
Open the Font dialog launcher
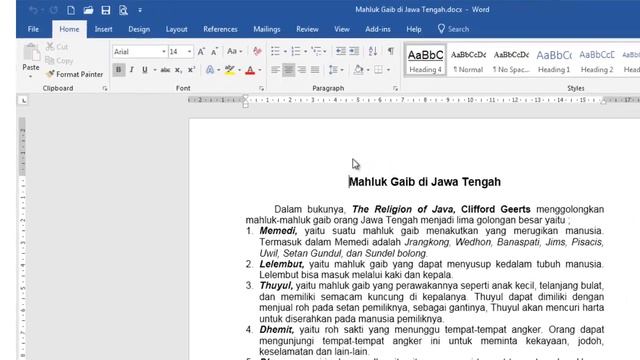tap(262, 88)
